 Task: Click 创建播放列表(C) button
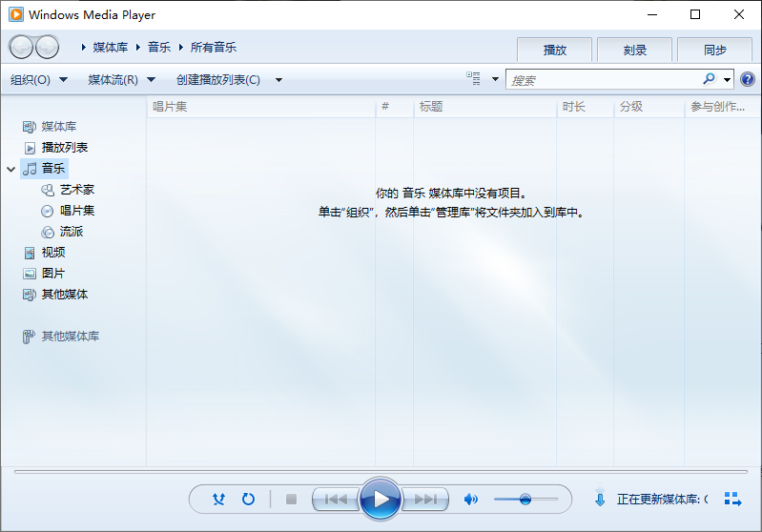[x=218, y=80]
